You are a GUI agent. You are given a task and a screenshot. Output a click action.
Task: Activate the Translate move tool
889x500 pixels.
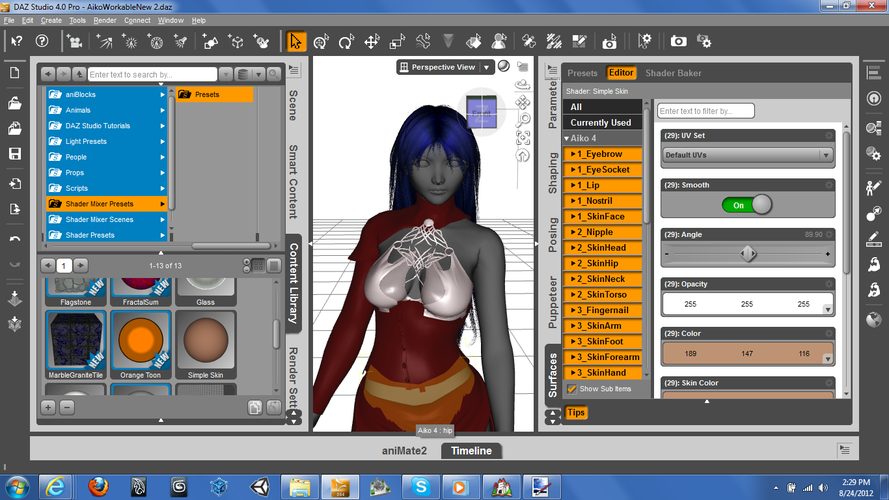pyautogui.click(x=371, y=41)
